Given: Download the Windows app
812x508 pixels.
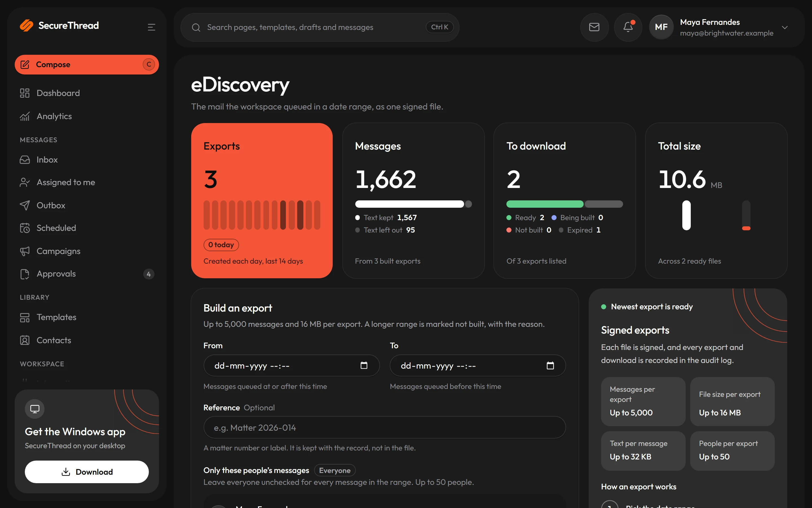Looking at the screenshot, I should pyautogui.click(x=87, y=472).
